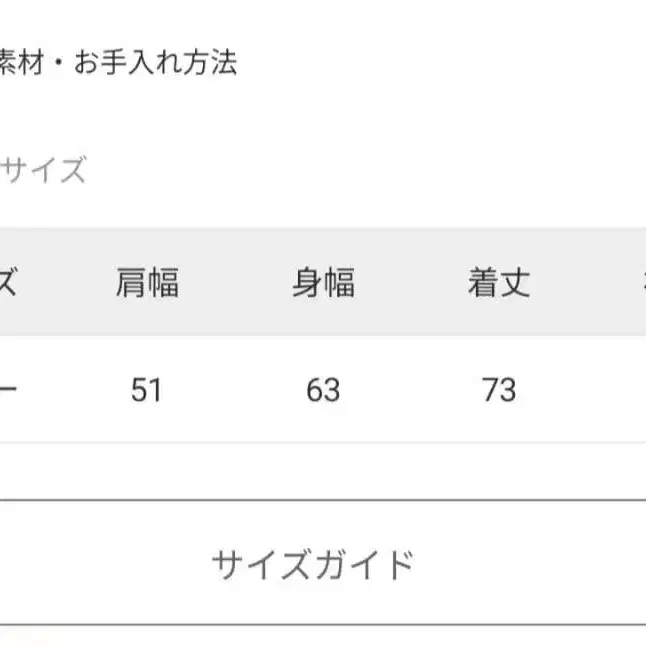646x646 pixels.
Task: Click the cut-off column header at right edge
Action: [640, 284]
